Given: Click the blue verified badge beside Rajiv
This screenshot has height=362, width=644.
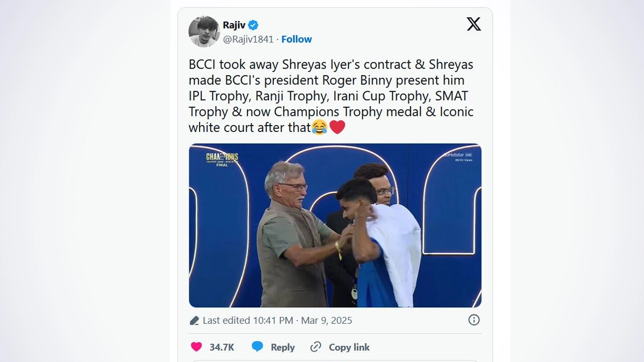Looking at the screenshot, I should (x=253, y=25).
